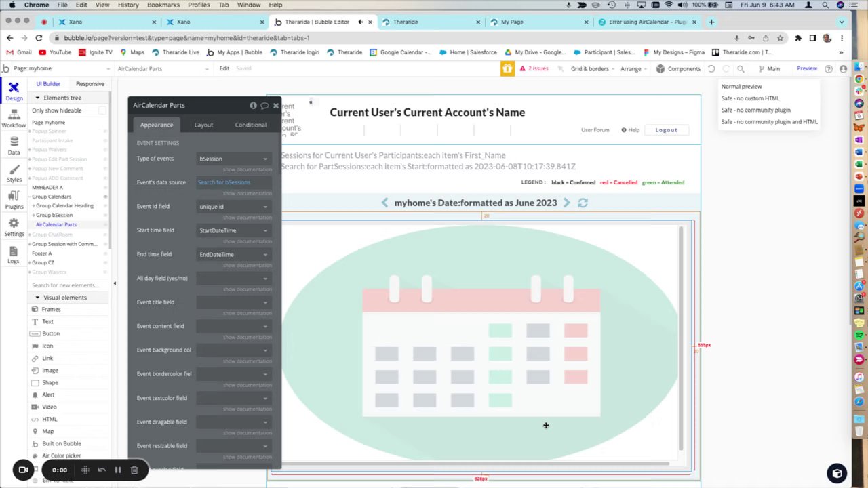868x488 pixels.
Task: Switch to the Conditional tab
Action: [x=250, y=125]
